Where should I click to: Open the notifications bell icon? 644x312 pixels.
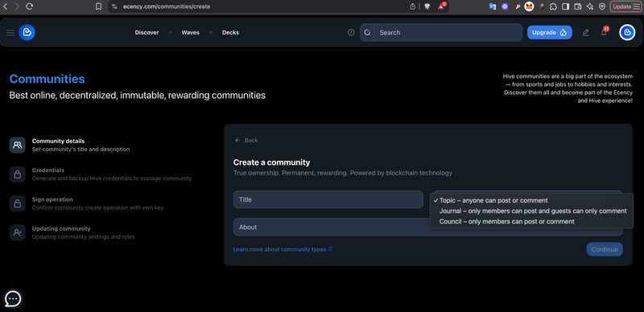(x=604, y=32)
